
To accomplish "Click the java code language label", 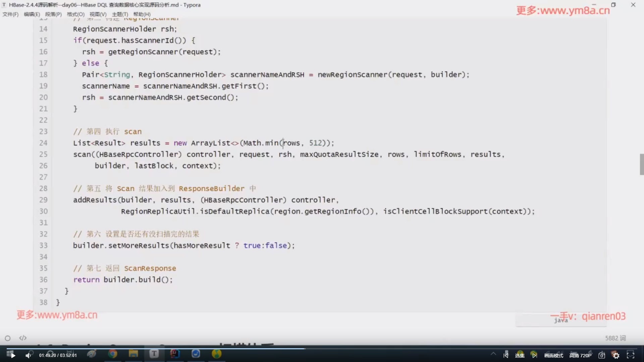I will [x=561, y=320].
